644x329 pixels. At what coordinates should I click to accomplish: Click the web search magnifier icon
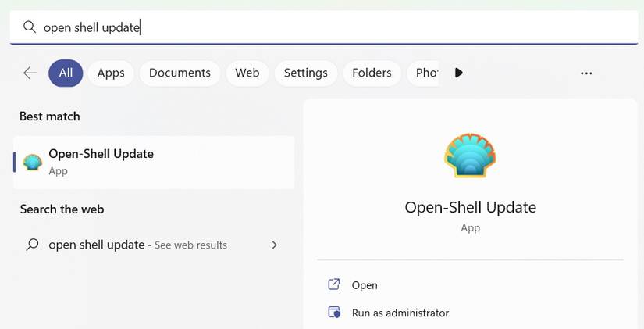pyautogui.click(x=32, y=245)
